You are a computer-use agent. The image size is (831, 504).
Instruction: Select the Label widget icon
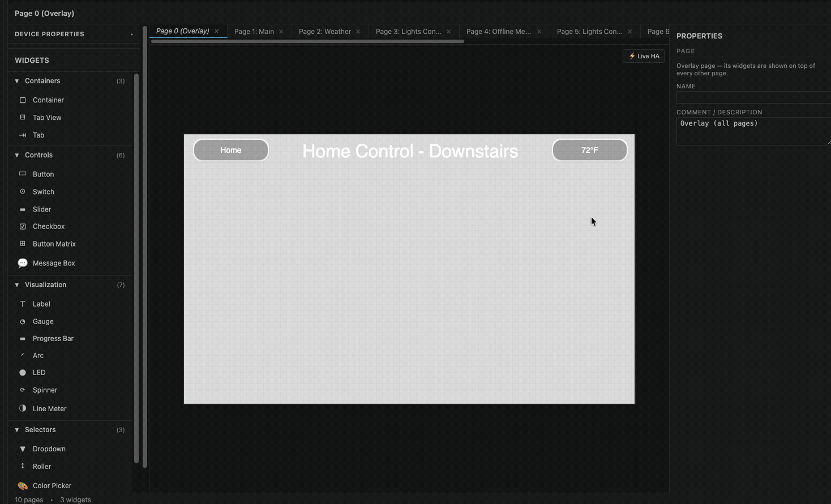point(23,304)
